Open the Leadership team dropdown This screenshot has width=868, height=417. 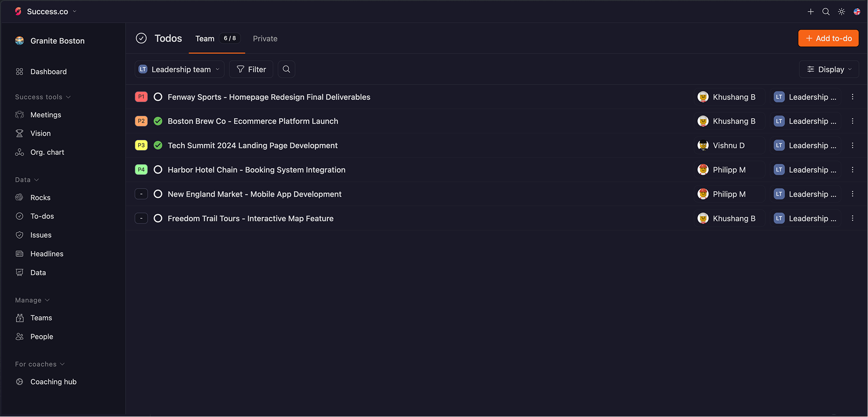(x=179, y=69)
